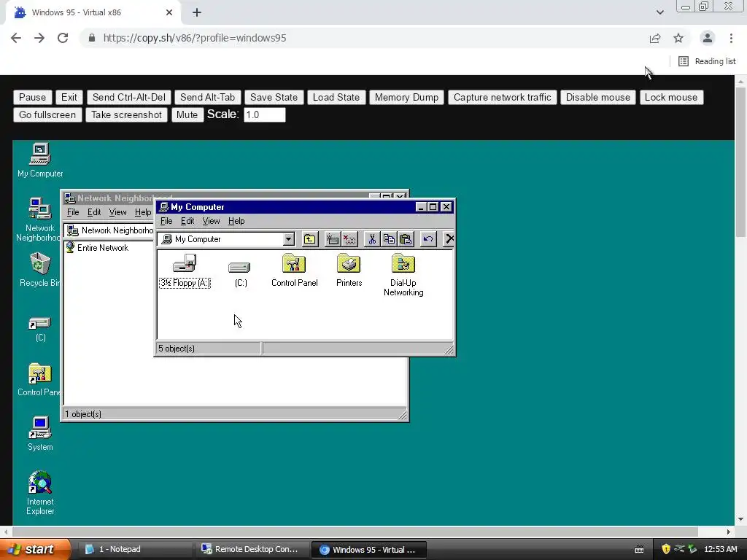Open the Reading list panel
747x560 pixels.
(707, 61)
